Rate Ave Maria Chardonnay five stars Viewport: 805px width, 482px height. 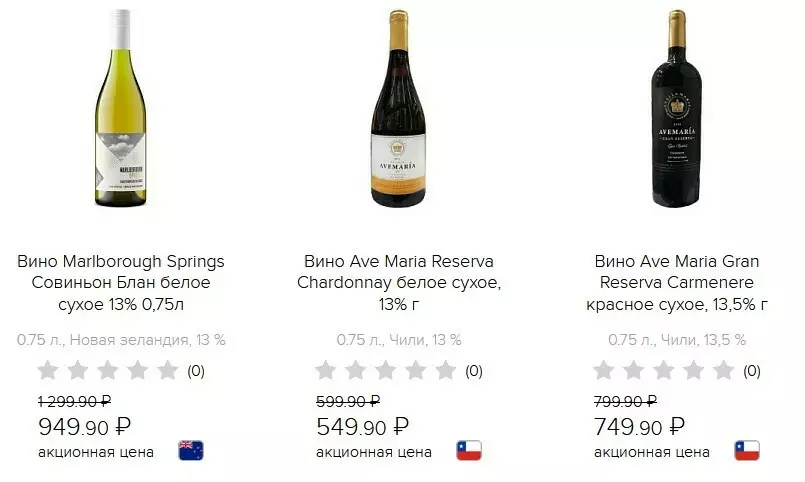[x=446, y=371]
